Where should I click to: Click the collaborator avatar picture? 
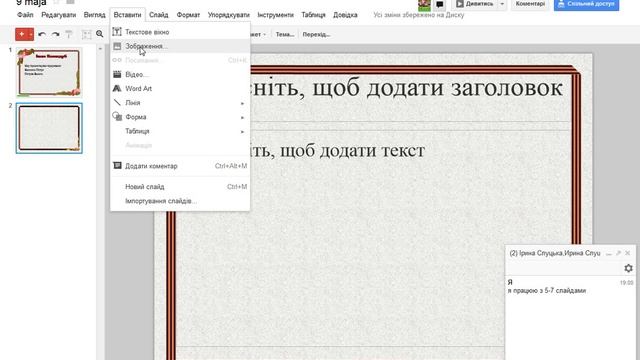pyautogui.click(x=424, y=4)
